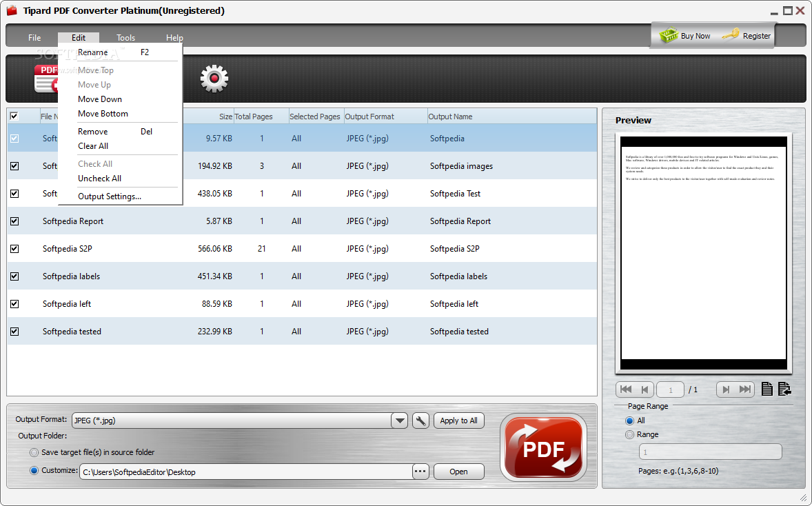Click the Tipard app icon in title bar

point(12,11)
